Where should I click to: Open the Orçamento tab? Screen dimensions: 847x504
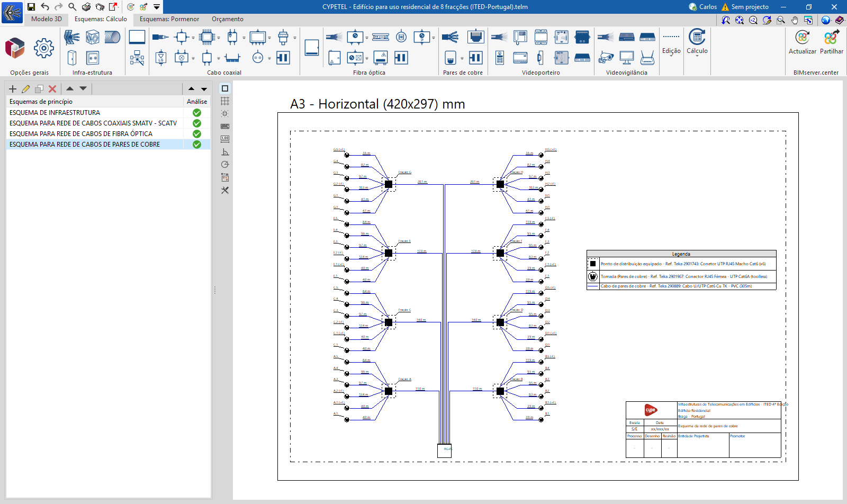[228, 19]
